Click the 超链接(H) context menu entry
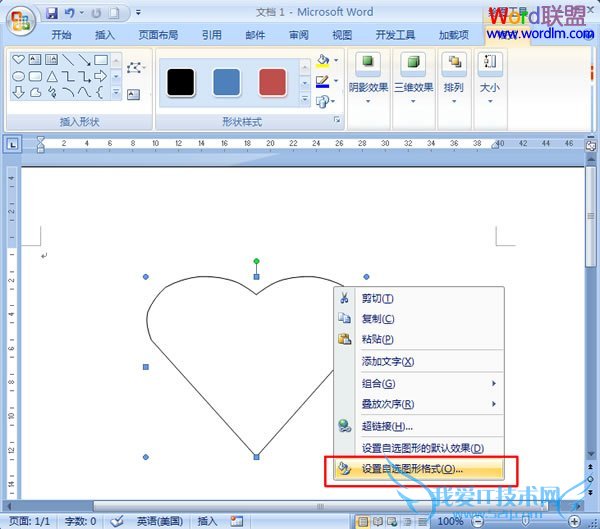The image size is (600, 529). click(x=419, y=426)
